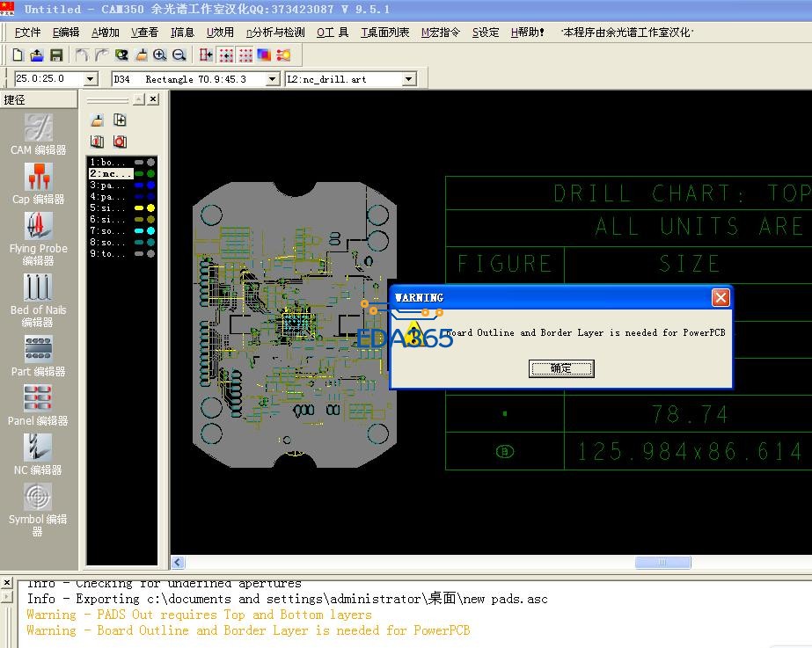
Task: Click the horizontal scrollbar thumb below the canvas
Action: pos(662,562)
